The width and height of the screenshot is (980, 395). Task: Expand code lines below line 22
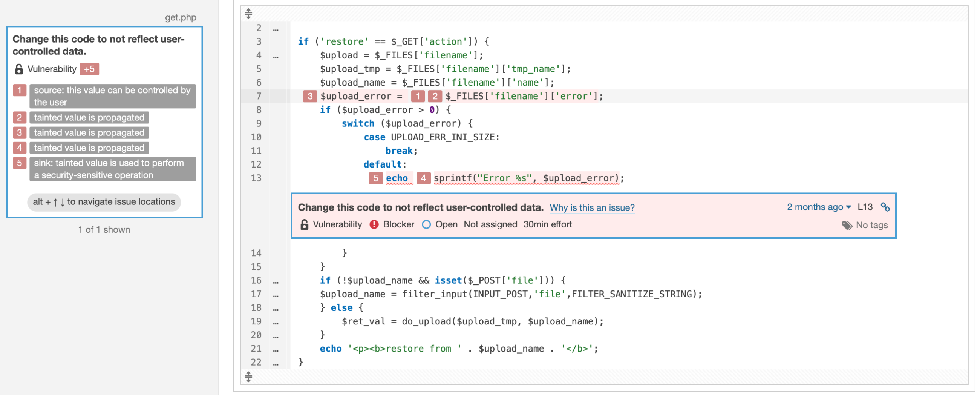tap(248, 377)
